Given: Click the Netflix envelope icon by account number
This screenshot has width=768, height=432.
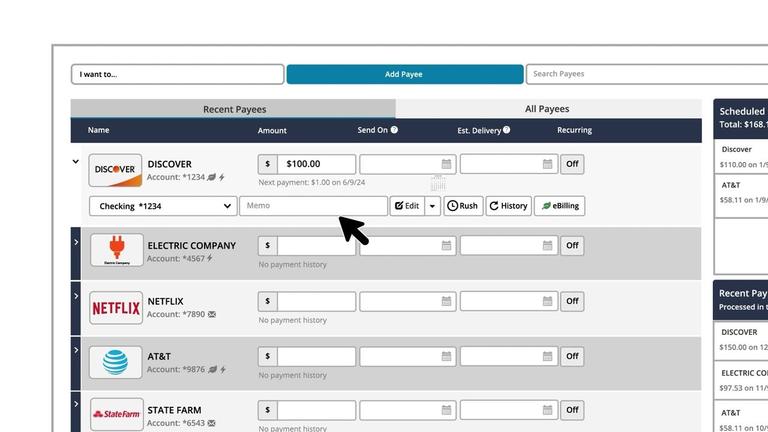Looking at the screenshot, I should (212, 314).
